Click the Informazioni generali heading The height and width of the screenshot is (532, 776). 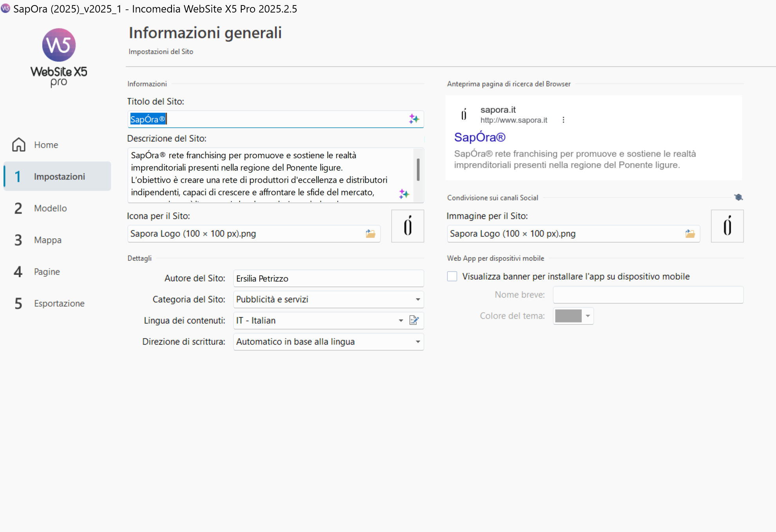coord(205,33)
